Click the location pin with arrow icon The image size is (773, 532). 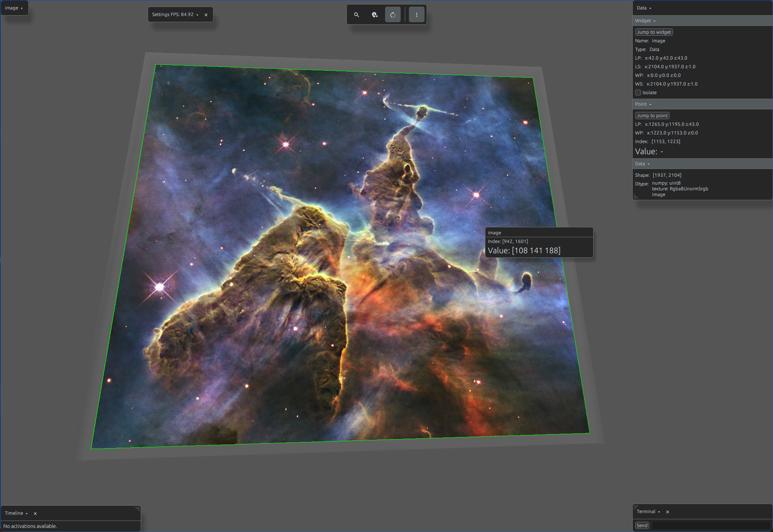(375, 15)
